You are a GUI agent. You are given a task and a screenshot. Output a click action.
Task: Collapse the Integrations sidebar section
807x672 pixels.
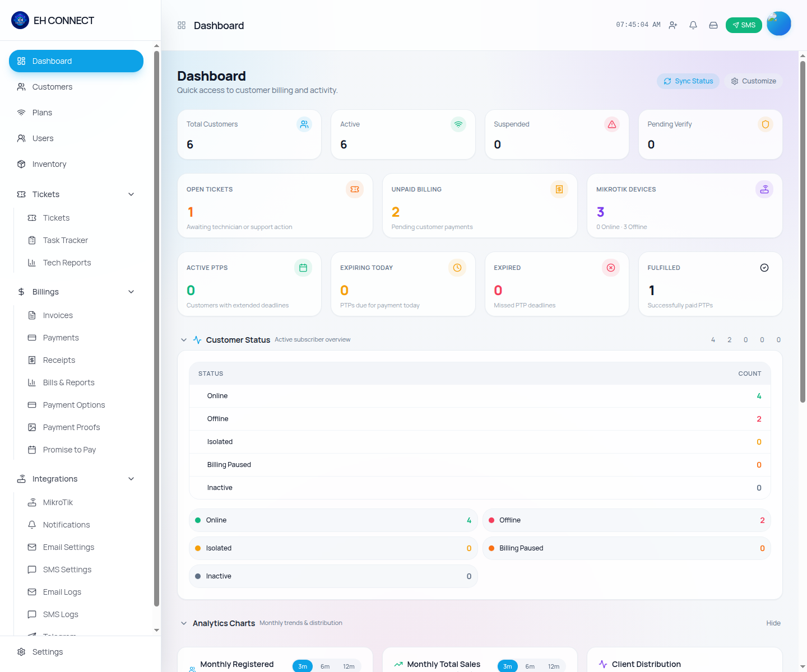(131, 479)
